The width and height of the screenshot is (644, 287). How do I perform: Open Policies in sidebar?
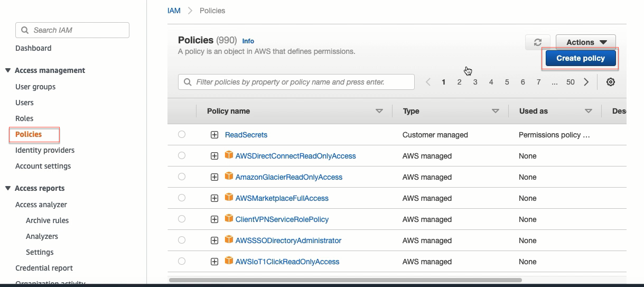pyautogui.click(x=29, y=134)
